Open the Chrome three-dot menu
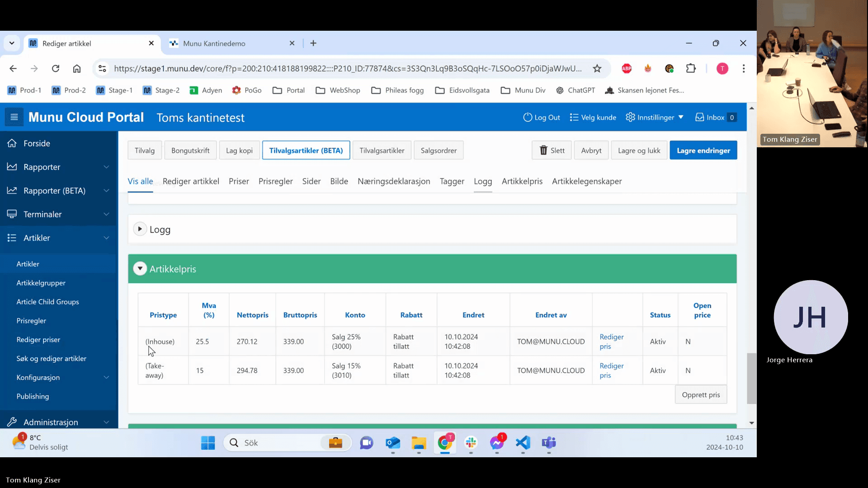Screen dimensions: 868x488 [744, 69]
